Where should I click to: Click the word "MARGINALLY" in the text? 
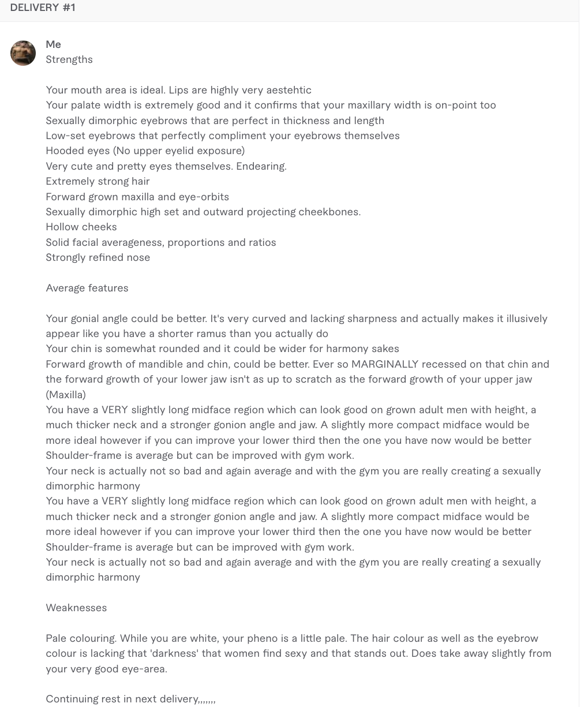coord(384,364)
